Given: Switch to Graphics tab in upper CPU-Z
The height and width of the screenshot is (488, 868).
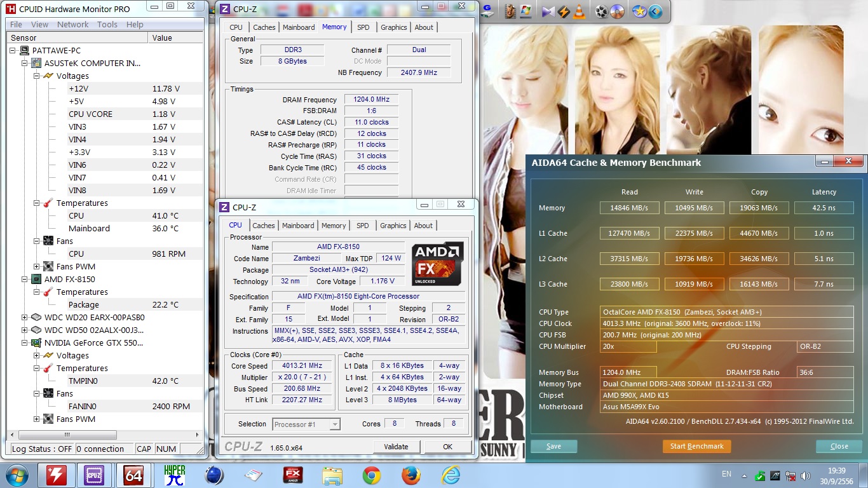Looking at the screenshot, I should 394,27.
